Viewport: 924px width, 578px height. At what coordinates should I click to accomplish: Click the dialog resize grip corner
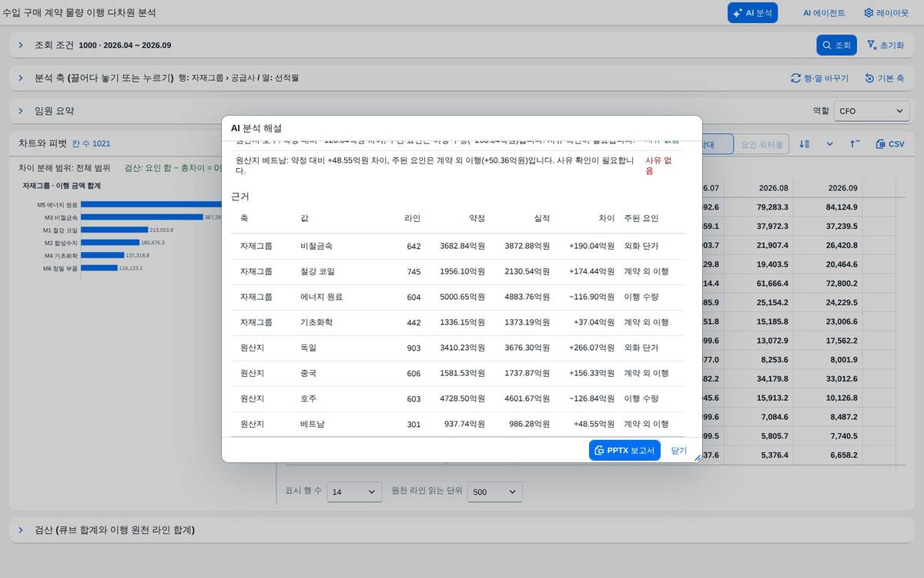pos(698,458)
